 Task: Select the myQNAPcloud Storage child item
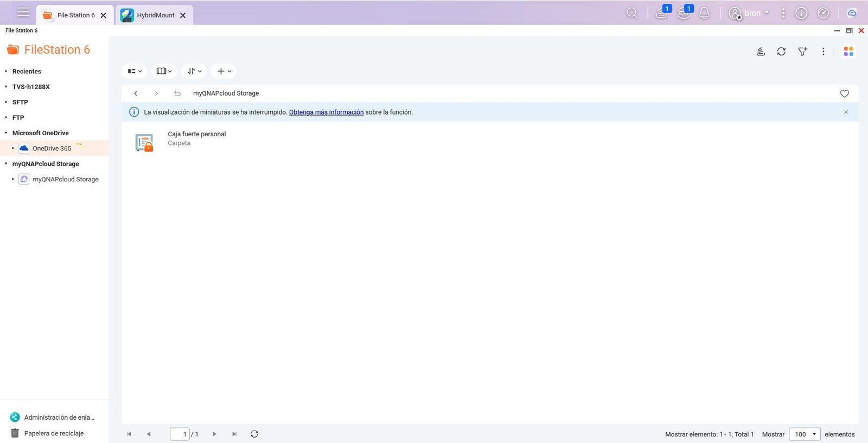click(65, 179)
